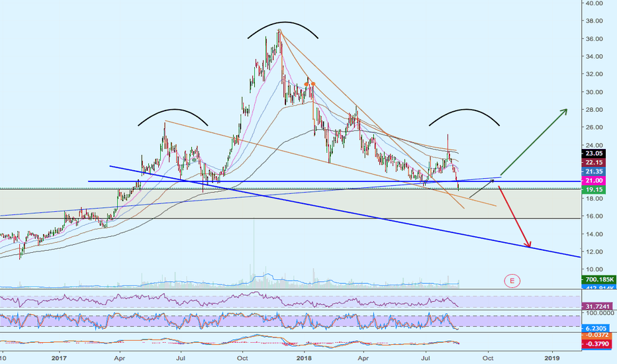Select the small black arrow drawing
This screenshot has height=364, width=617.
coord(482,189)
